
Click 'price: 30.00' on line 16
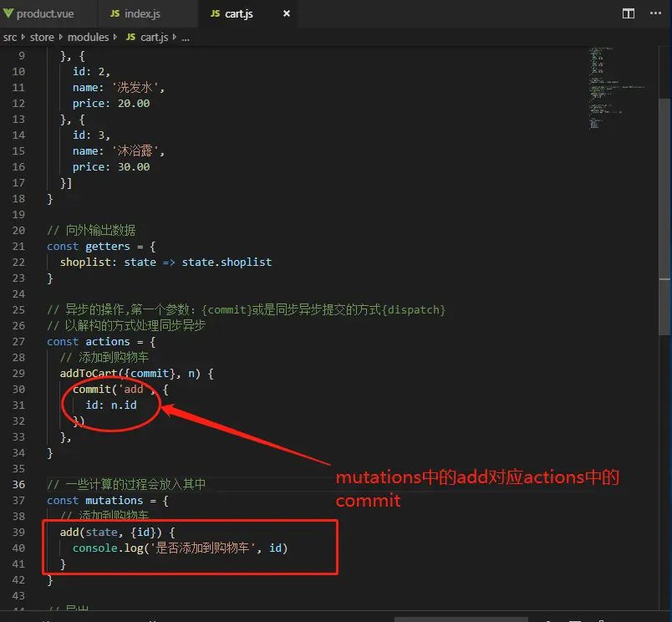click(x=111, y=166)
